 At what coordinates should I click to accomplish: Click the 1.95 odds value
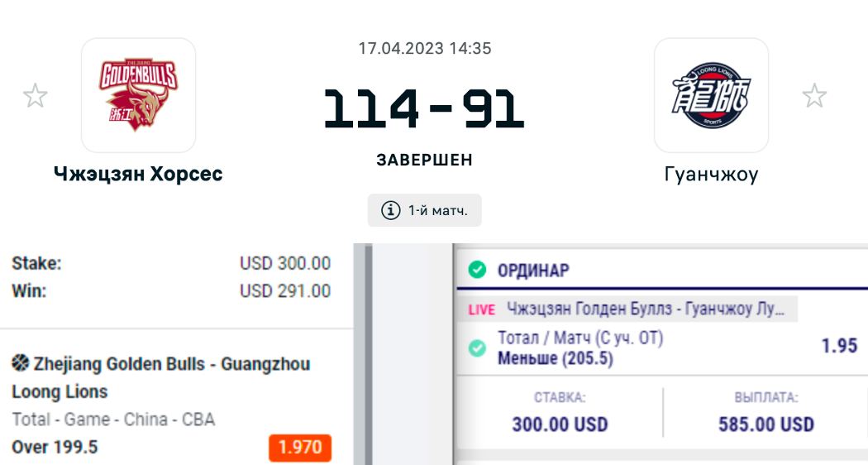point(839,346)
